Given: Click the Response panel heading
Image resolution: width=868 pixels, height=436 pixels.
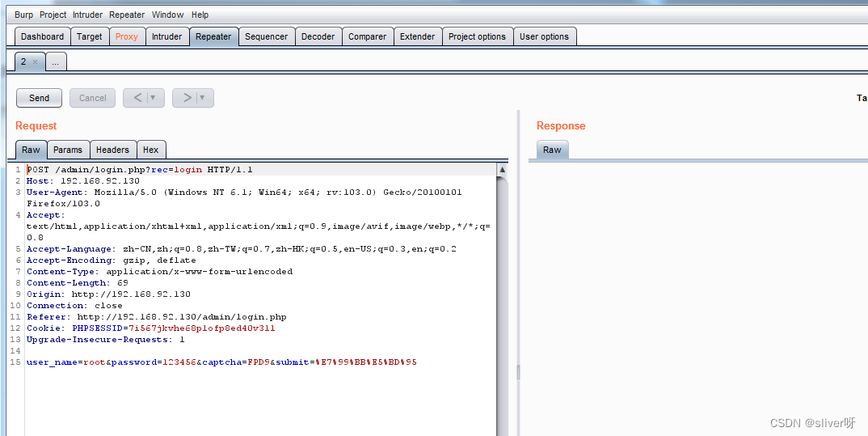Looking at the screenshot, I should pyautogui.click(x=561, y=125).
